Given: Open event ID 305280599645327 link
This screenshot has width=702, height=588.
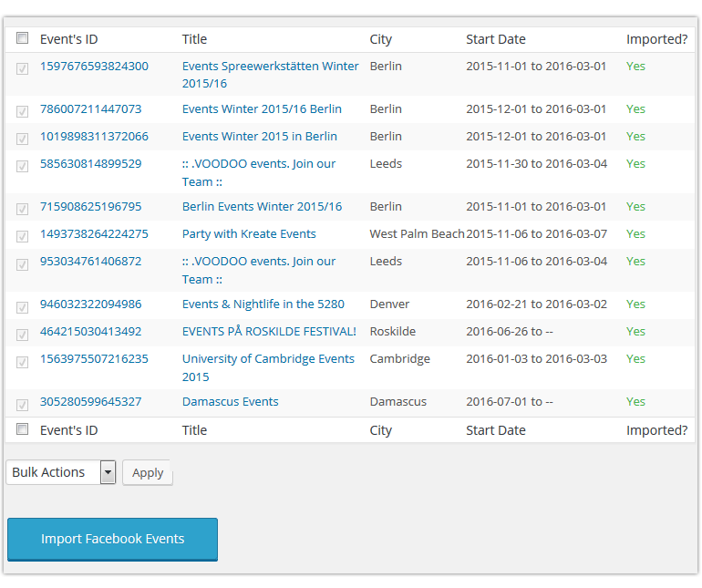Looking at the screenshot, I should click(x=90, y=402).
